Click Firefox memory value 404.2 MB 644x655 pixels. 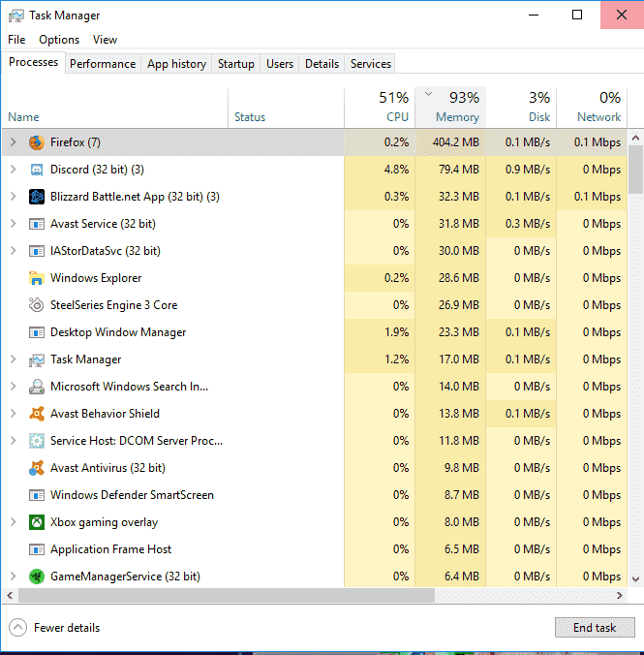[456, 142]
